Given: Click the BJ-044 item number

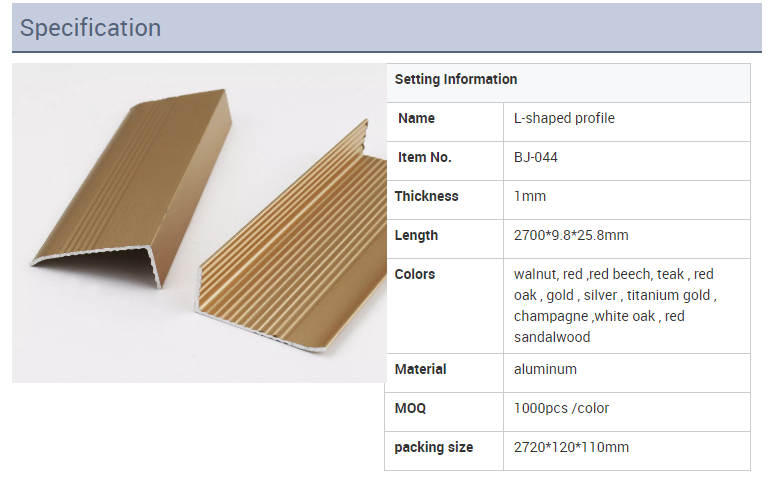Looking at the screenshot, I should [x=536, y=157].
